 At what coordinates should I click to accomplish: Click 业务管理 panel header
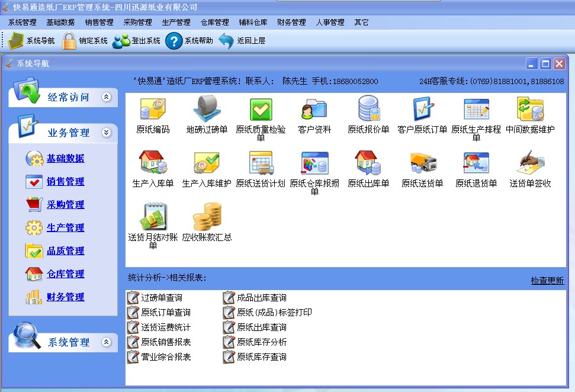tap(63, 133)
